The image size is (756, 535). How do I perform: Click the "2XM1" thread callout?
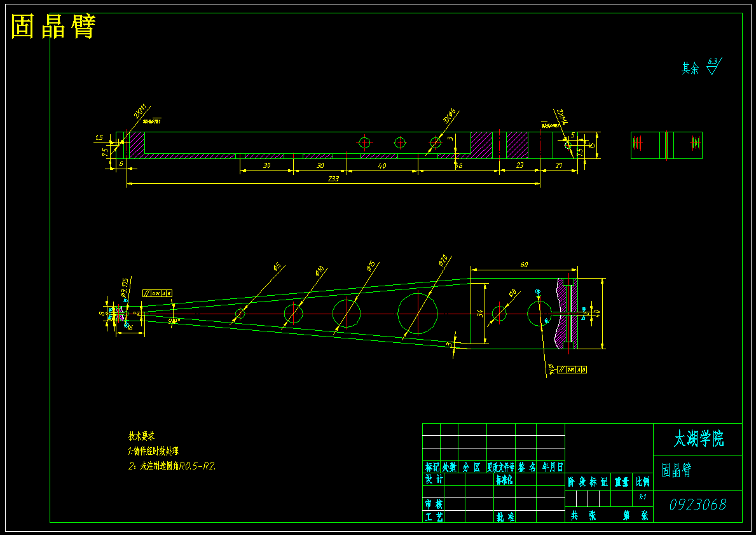pyautogui.click(x=140, y=112)
